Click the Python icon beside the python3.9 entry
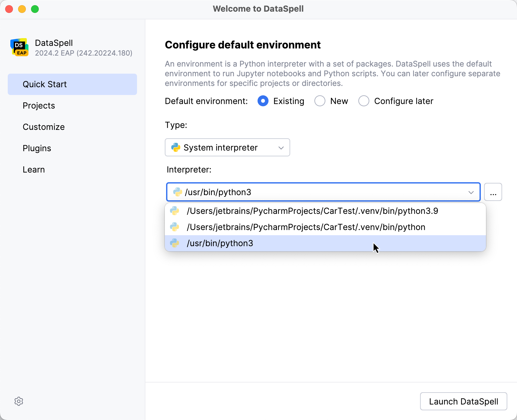Viewport: 517px width, 420px height. (175, 211)
